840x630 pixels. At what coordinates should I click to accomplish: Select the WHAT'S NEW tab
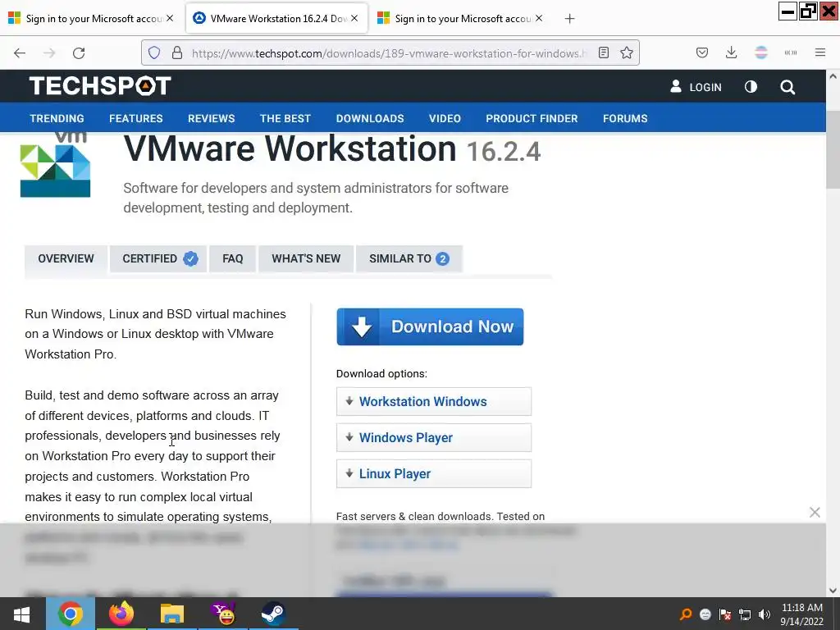(306, 258)
